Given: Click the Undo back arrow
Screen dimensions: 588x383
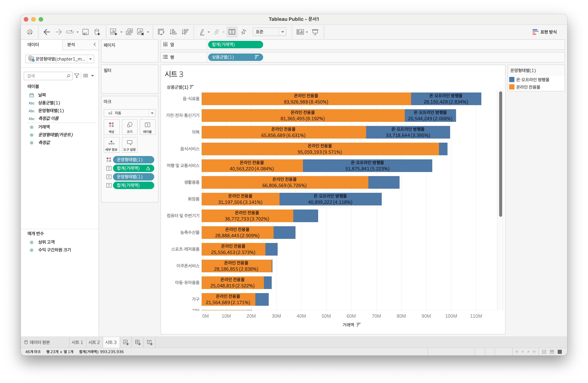Looking at the screenshot, I should coord(46,32).
